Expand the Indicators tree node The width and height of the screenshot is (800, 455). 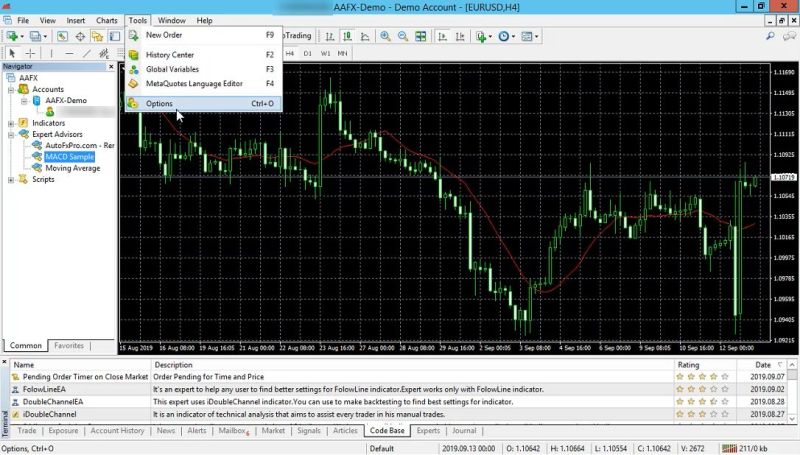coord(10,123)
